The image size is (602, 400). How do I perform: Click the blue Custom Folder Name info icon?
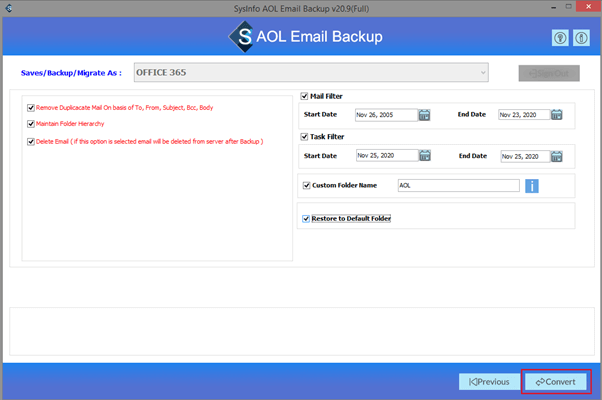pyautogui.click(x=532, y=186)
